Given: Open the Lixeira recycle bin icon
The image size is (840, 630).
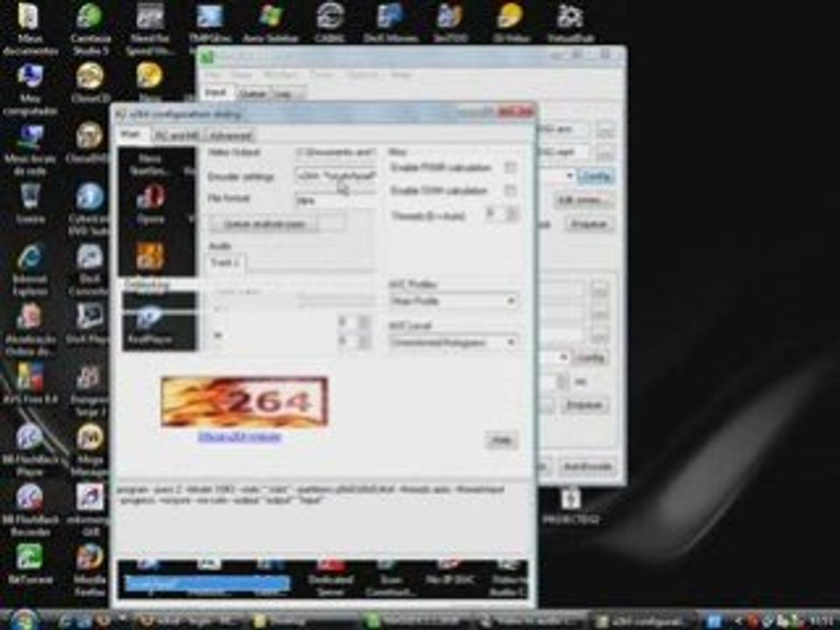Looking at the screenshot, I should click(30, 204).
